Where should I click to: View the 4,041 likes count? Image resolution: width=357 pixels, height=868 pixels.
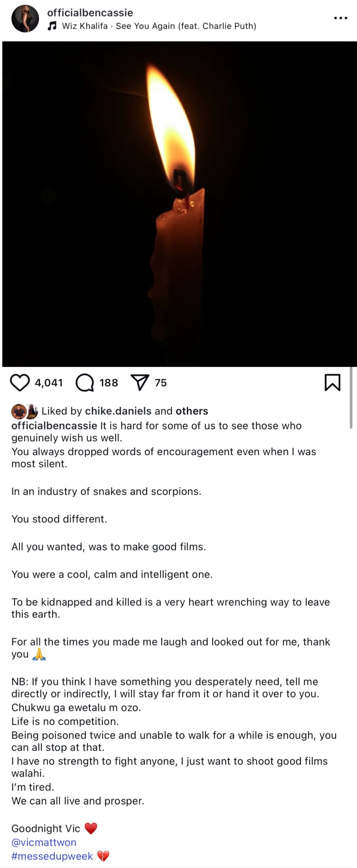pos(49,383)
